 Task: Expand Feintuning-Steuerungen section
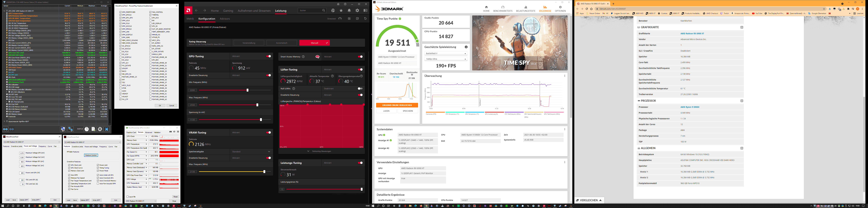tap(319, 151)
